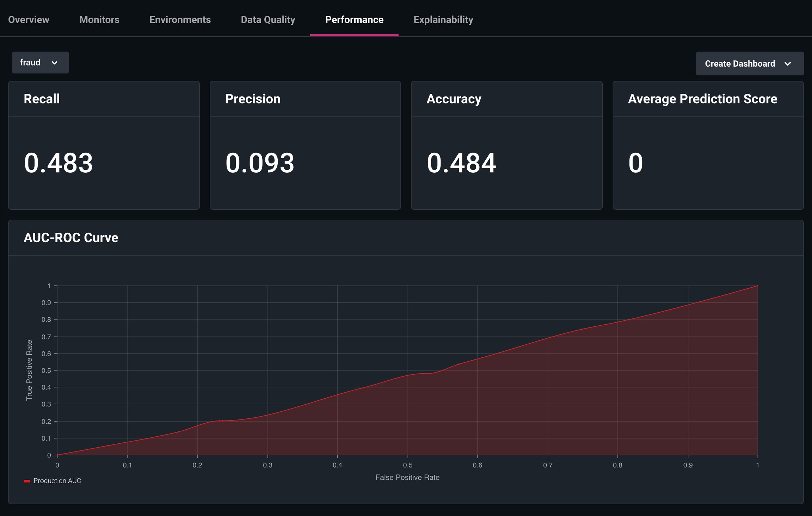Open the Overview tab
This screenshot has height=516, width=812.
pyautogui.click(x=29, y=19)
